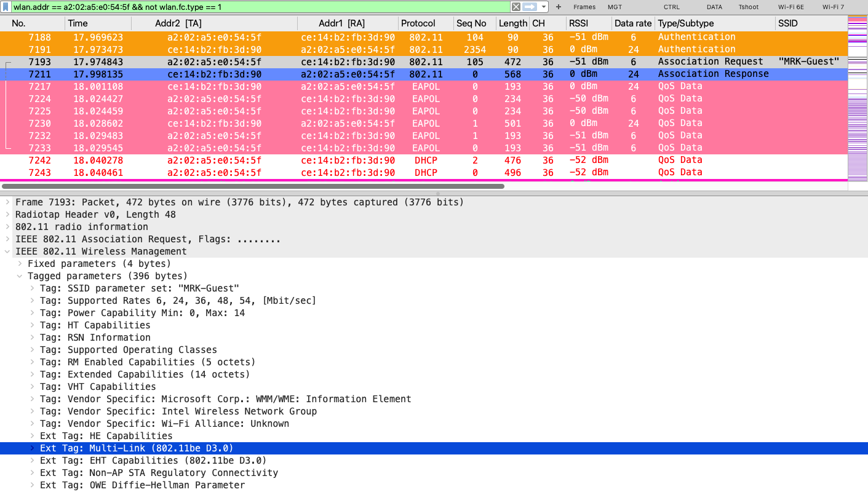This screenshot has width=868, height=492.
Task: Click the packet minimap color strip
Action: pyautogui.click(x=857, y=98)
